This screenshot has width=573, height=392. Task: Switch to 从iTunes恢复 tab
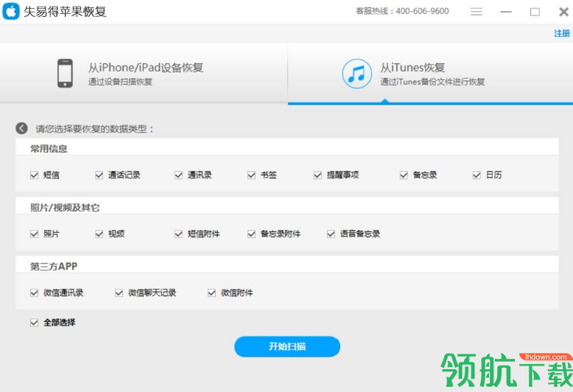click(430, 73)
